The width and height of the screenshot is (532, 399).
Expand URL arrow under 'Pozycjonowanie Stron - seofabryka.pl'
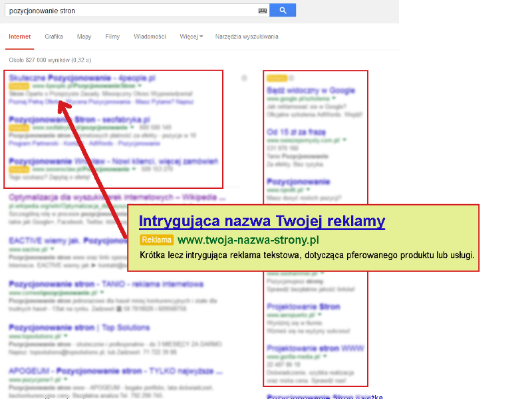pyautogui.click(x=132, y=128)
